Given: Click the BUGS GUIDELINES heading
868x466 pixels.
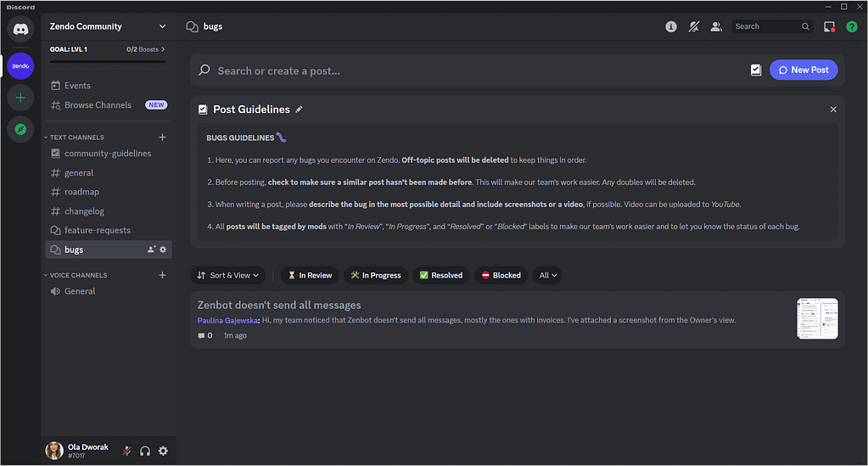Looking at the screenshot, I should point(240,138).
